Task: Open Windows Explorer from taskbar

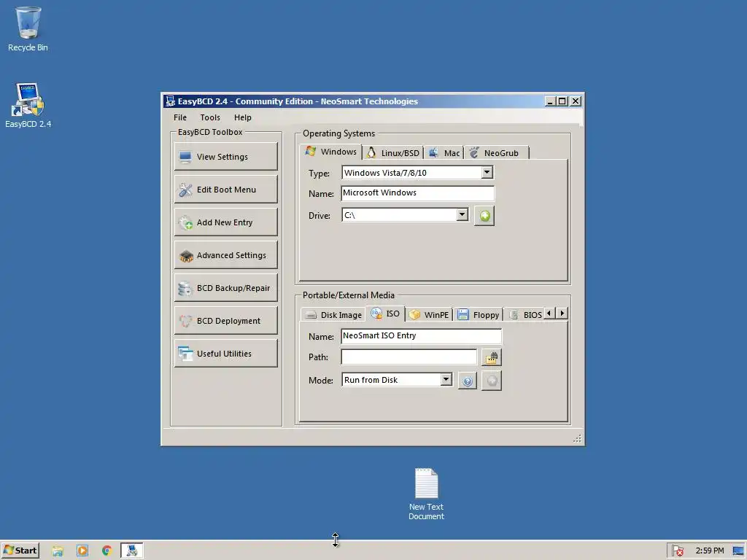Action: coord(58,551)
